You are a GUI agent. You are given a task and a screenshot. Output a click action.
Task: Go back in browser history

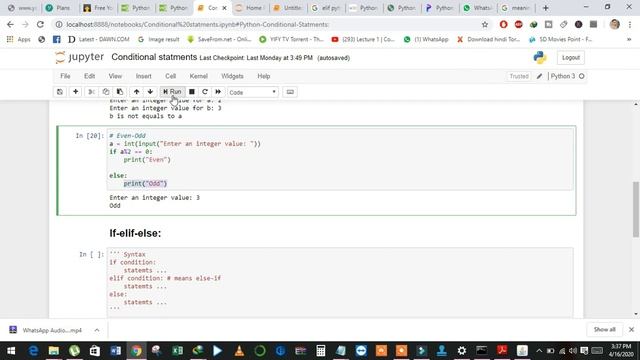pos(10,24)
